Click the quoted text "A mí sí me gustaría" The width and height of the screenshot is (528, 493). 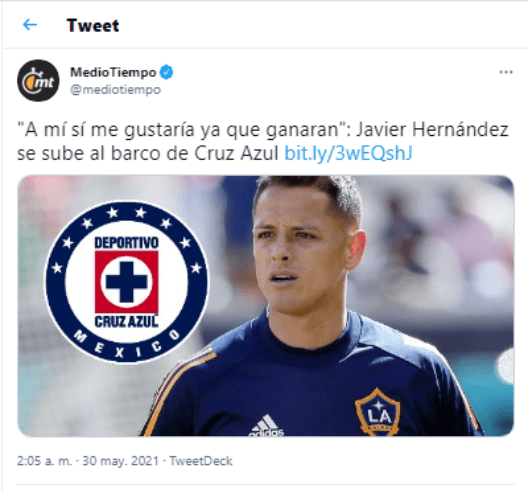click(105, 130)
